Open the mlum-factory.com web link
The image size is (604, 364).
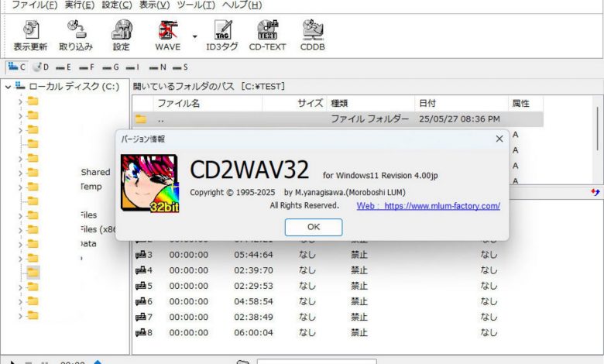click(428, 206)
